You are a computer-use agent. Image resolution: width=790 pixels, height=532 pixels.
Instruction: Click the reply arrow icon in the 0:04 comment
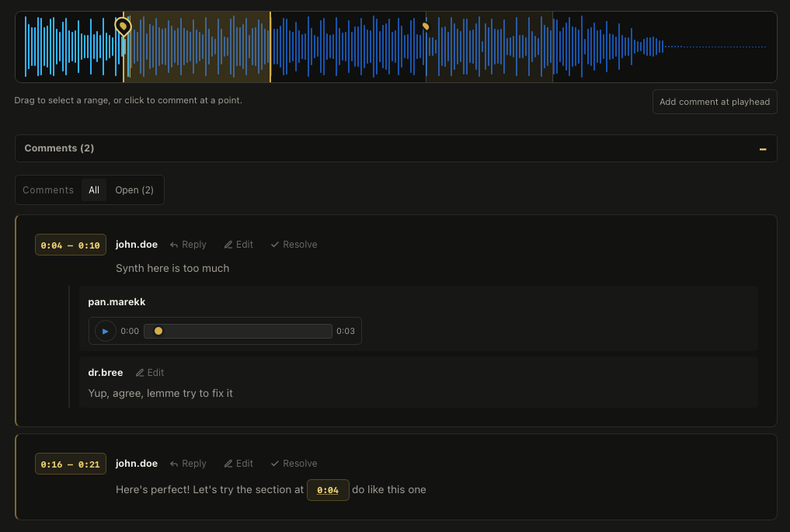[x=174, y=245]
